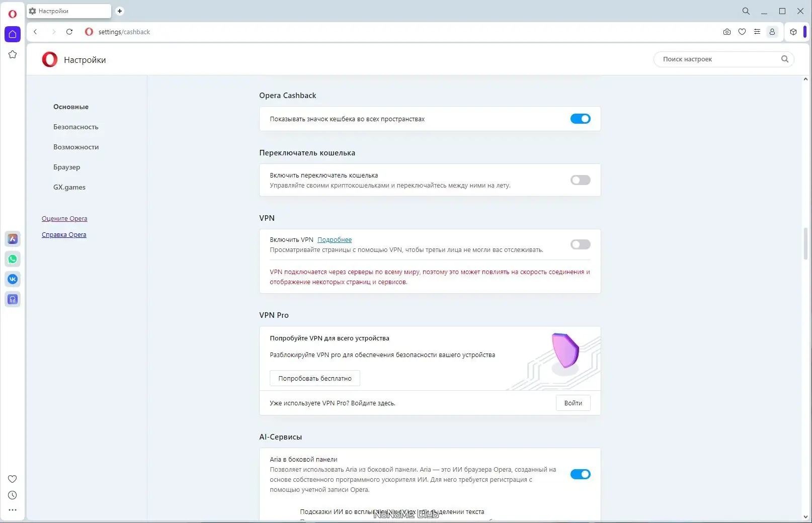Enable the wallet switcher toggle

pos(580,180)
